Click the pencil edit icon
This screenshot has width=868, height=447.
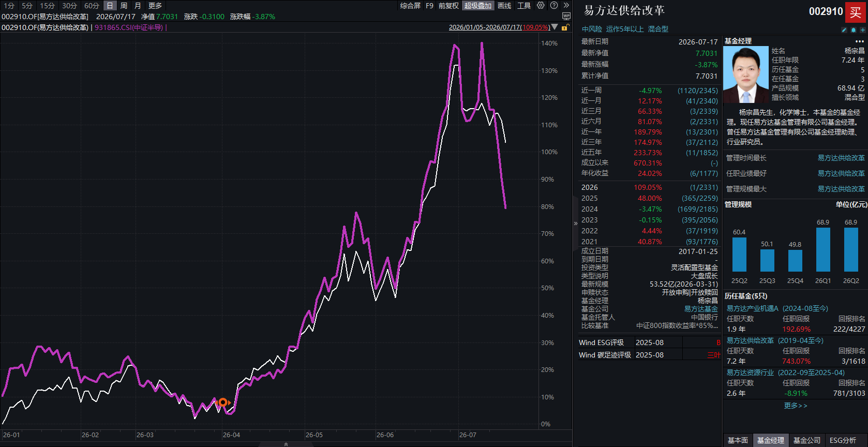[x=844, y=30]
